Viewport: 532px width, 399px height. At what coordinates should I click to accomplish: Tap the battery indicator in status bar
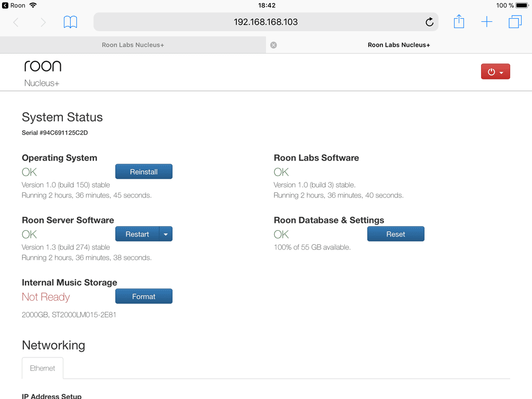pyautogui.click(x=522, y=5)
